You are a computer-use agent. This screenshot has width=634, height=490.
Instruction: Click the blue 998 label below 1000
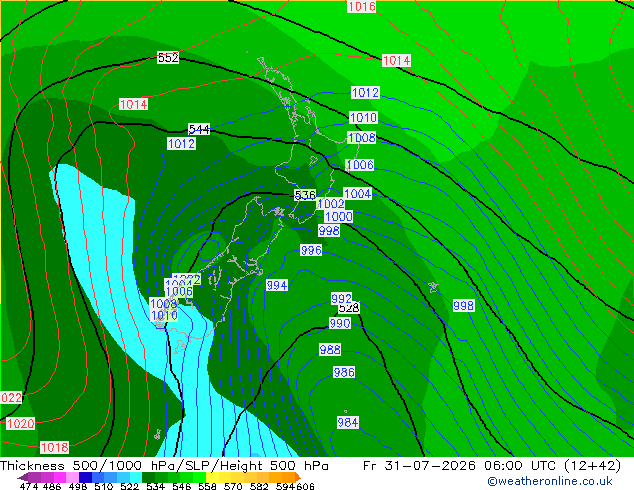(x=329, y=231)
